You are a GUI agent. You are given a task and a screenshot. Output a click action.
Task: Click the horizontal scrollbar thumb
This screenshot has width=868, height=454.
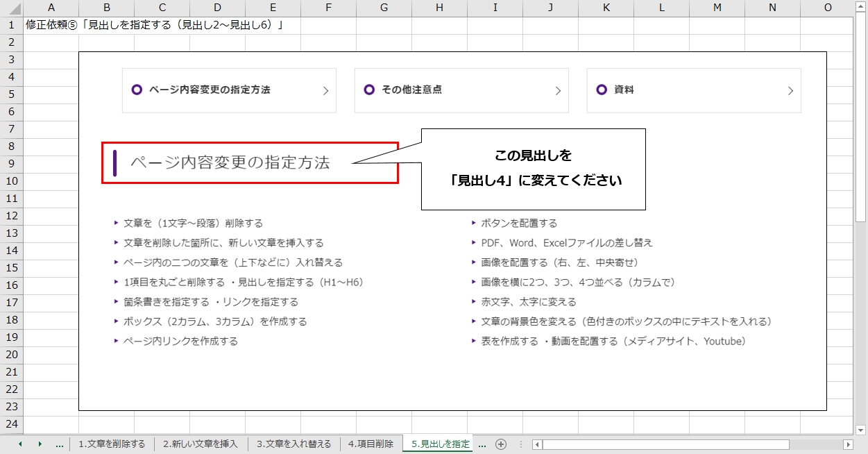point(666,444)
